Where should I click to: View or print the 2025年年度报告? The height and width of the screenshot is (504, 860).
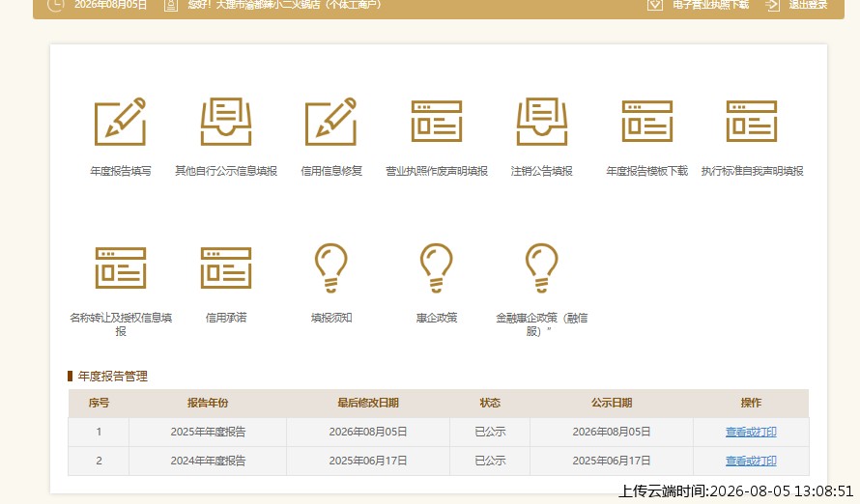click(751, 432)
